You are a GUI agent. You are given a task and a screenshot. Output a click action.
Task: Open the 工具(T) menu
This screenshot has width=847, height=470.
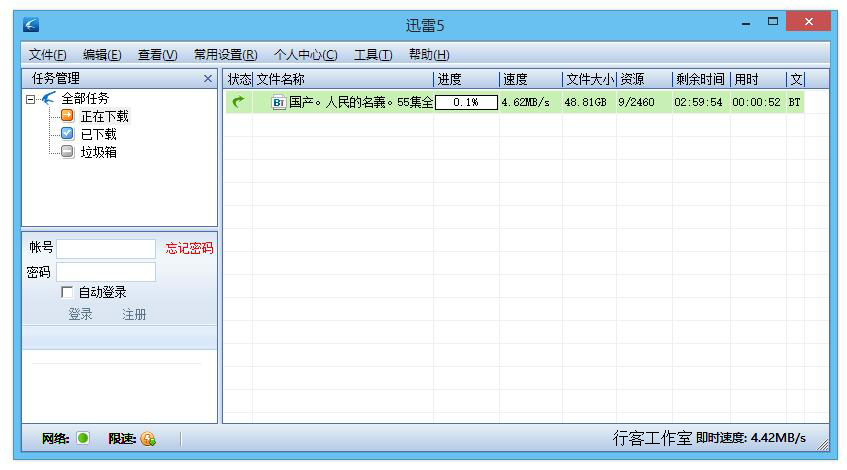click(x=372, y=55)
